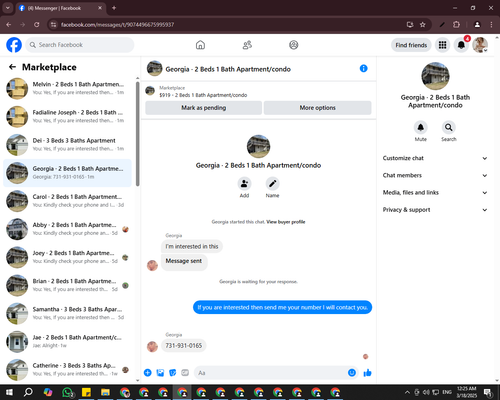Choose a sticker from composer
The height and width of the screenshot is (400, 500).
(x=173, y=373)
